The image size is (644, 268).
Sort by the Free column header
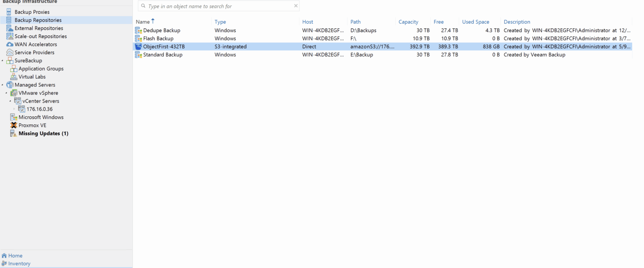(x=439, y=22)
